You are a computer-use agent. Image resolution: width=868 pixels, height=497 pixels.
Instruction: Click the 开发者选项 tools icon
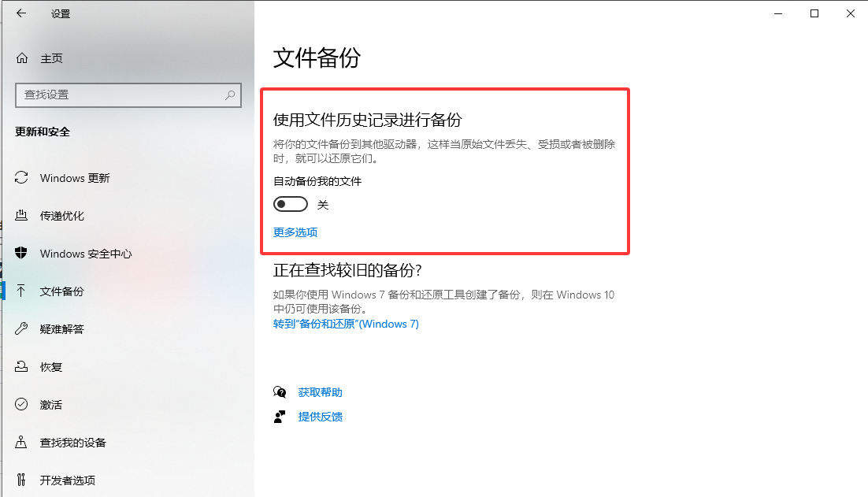coord(21,480)
